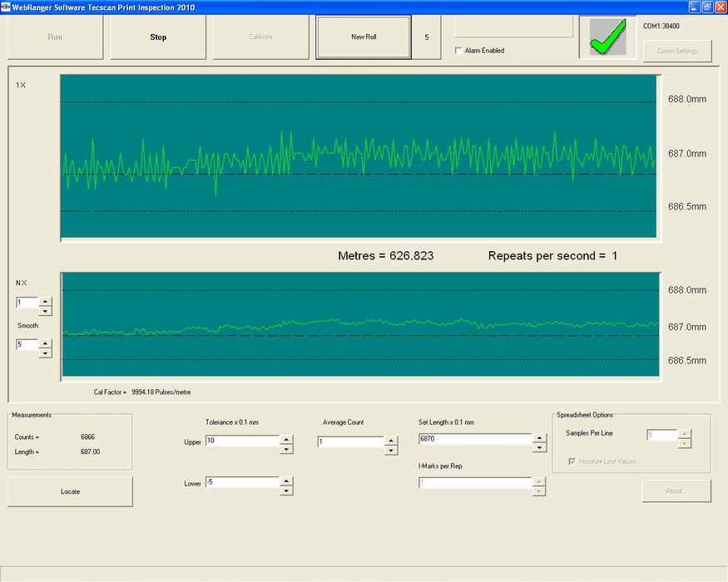Click the Set Length input field
Image resolution: width=728 pixels, height=582 pixels.
point(474,439)
